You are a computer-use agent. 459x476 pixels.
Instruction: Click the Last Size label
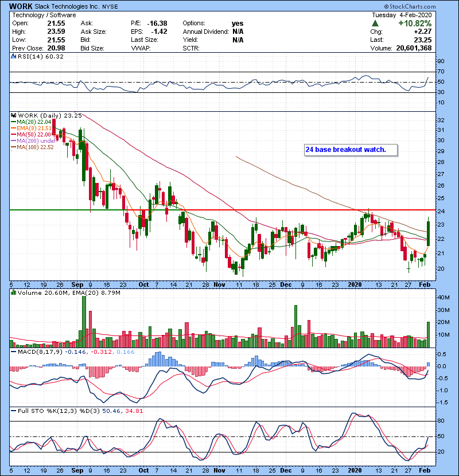[145, 40]
